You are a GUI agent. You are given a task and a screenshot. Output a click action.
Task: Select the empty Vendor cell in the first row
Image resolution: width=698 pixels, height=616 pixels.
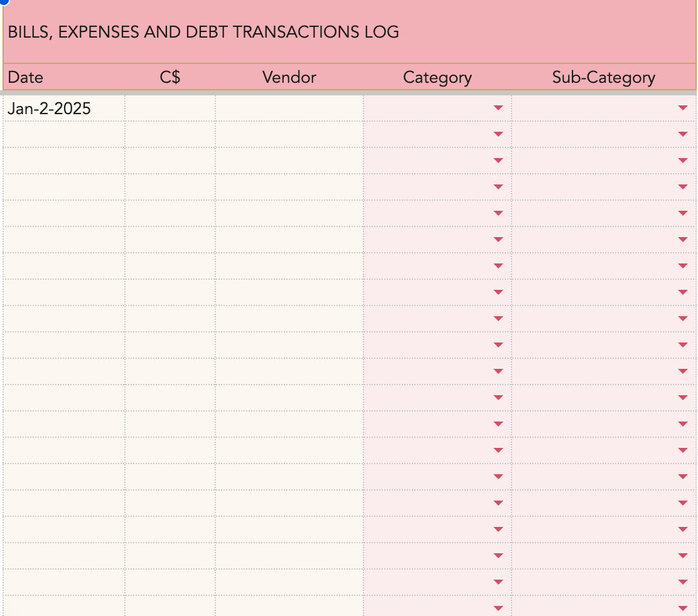click(289, 108)
